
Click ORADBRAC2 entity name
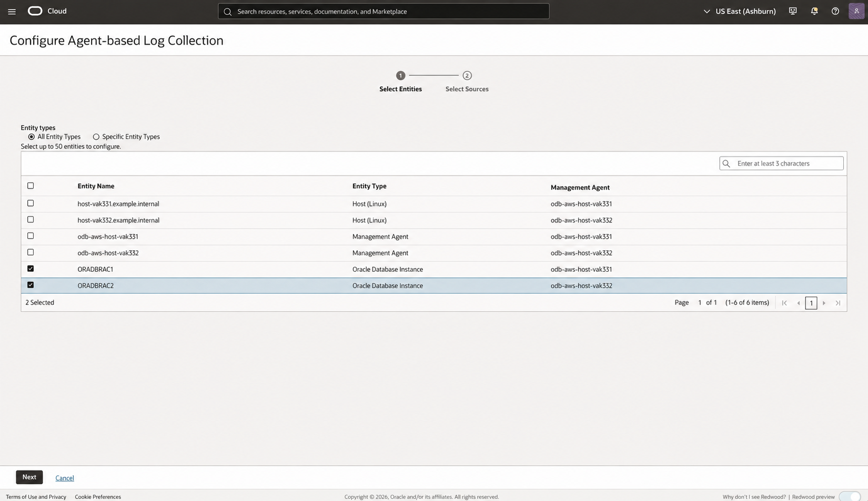point(96,285)
